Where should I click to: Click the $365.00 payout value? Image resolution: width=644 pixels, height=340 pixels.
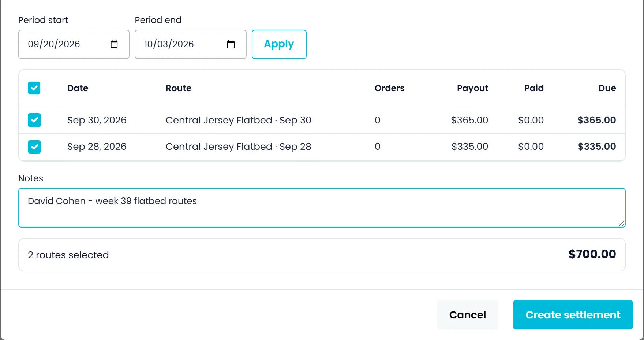(x=469, y=120)
